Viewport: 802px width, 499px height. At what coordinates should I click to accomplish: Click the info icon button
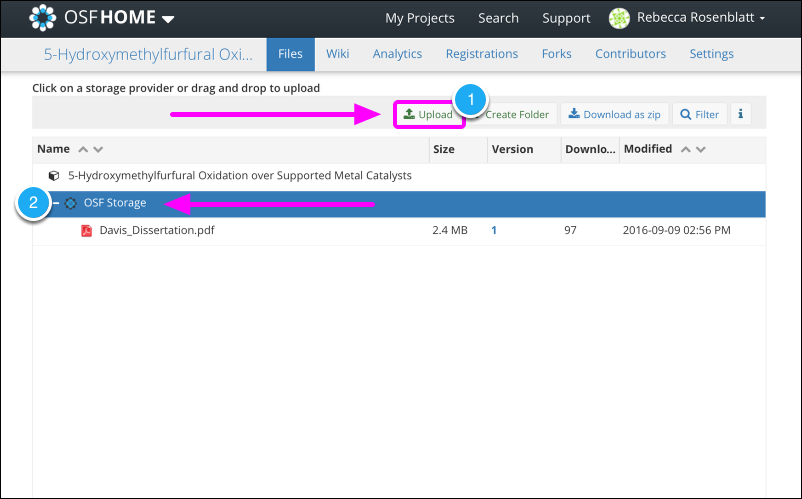[x=741, y=114]
